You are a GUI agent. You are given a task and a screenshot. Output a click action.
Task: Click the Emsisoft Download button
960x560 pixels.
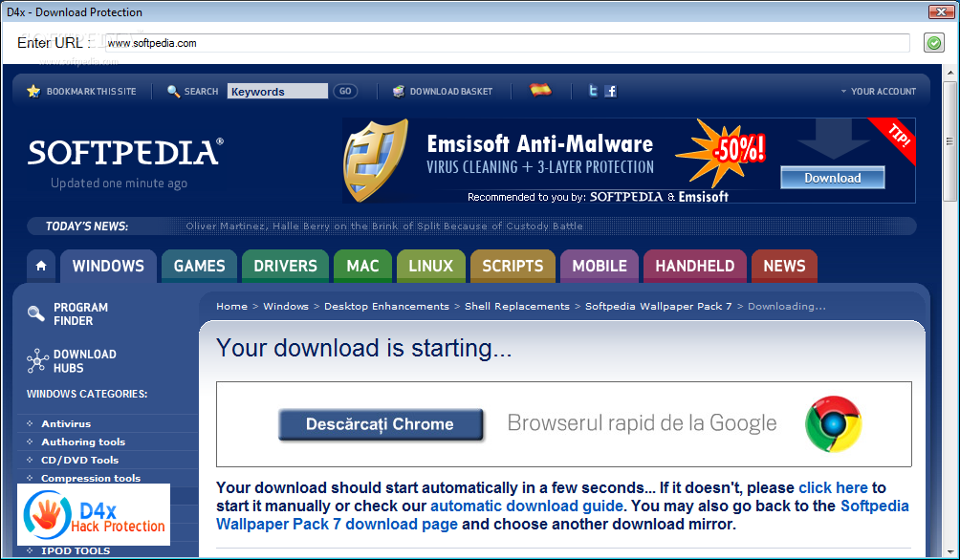(x=833, y=178)
